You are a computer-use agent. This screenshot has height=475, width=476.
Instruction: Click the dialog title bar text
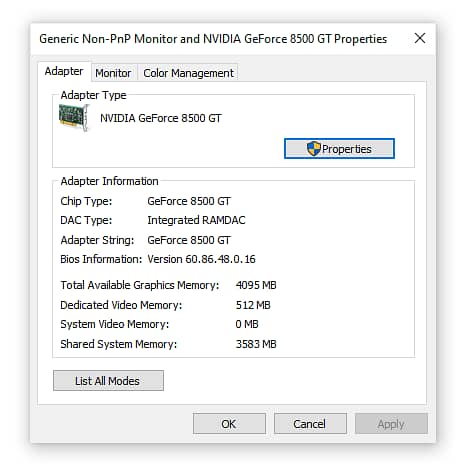[213, 39]
